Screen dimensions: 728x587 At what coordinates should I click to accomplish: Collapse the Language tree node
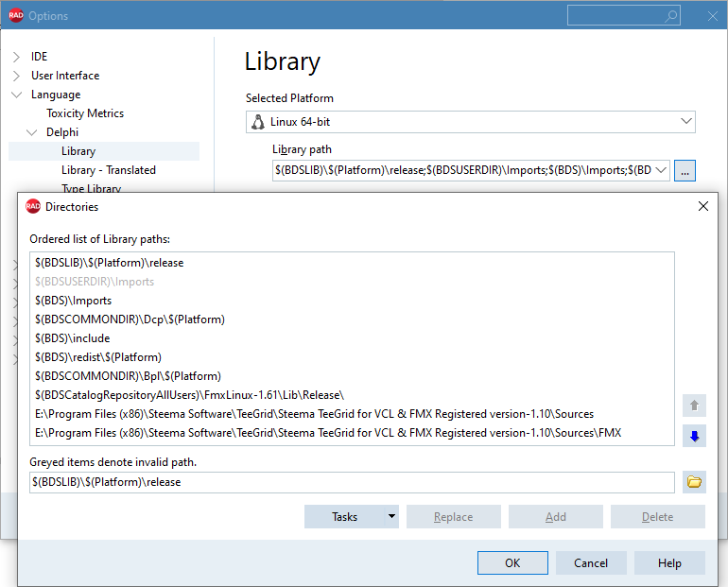16,95
